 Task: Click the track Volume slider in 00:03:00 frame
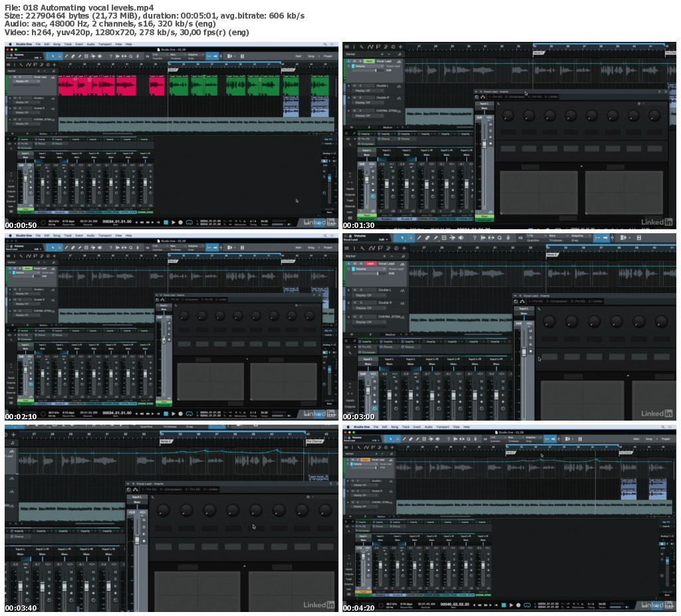(368, 274)
